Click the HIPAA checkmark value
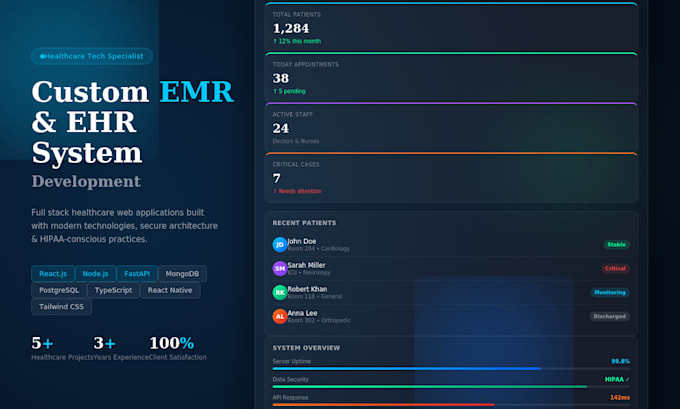Viewport: 680px width, 409px height. pos(617,380)
